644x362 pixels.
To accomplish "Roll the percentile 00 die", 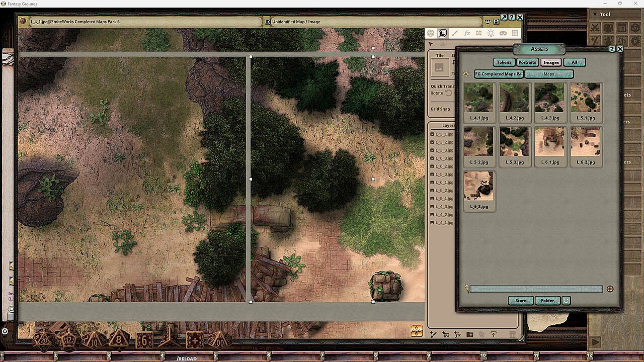I will tap(220, 340).
